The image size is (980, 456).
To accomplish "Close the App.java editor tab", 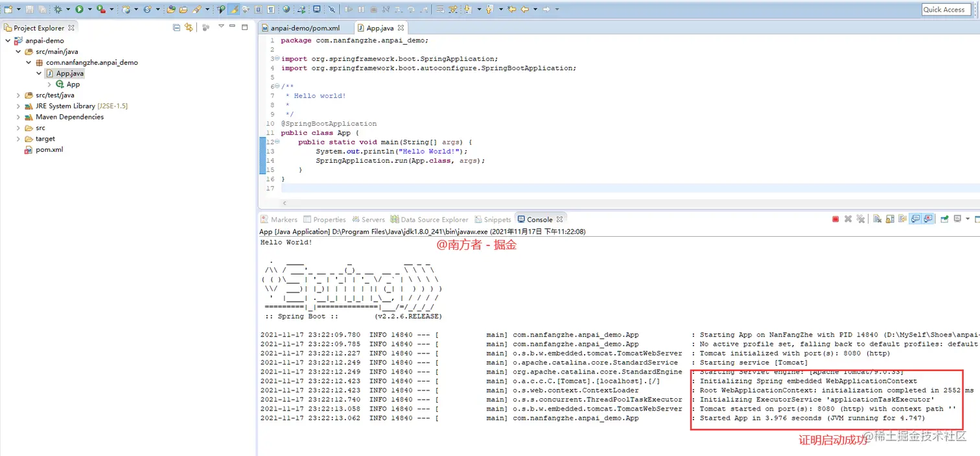I will click(x=401, y=28).
